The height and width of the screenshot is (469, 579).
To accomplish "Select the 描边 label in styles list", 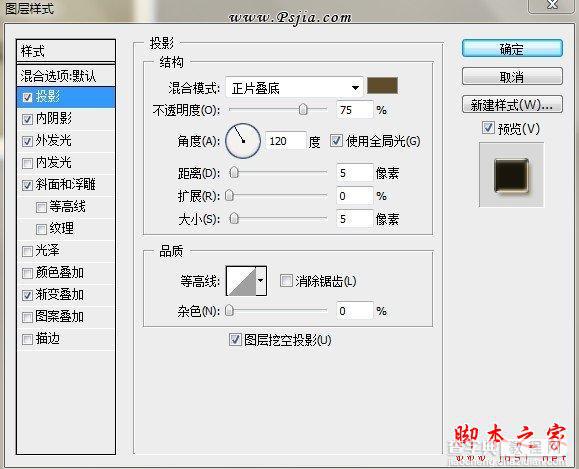I will pyautogui.click(x=48, y=339).
